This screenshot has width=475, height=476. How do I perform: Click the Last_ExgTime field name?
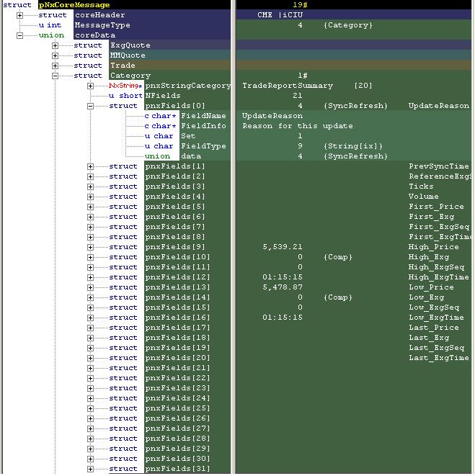click(439, 358)
